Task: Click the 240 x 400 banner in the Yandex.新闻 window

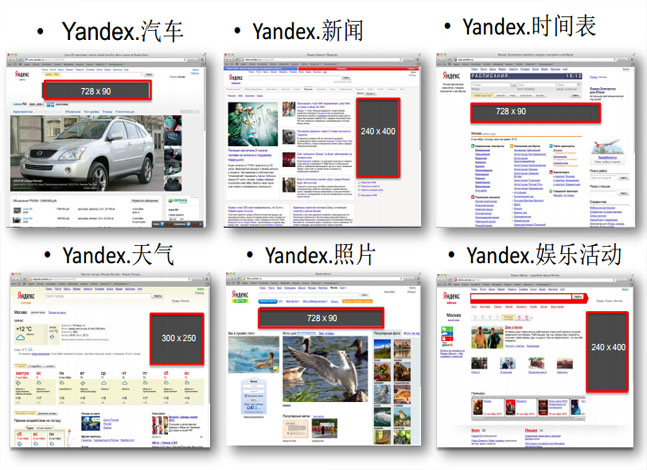Action: (x=378, y=138)
